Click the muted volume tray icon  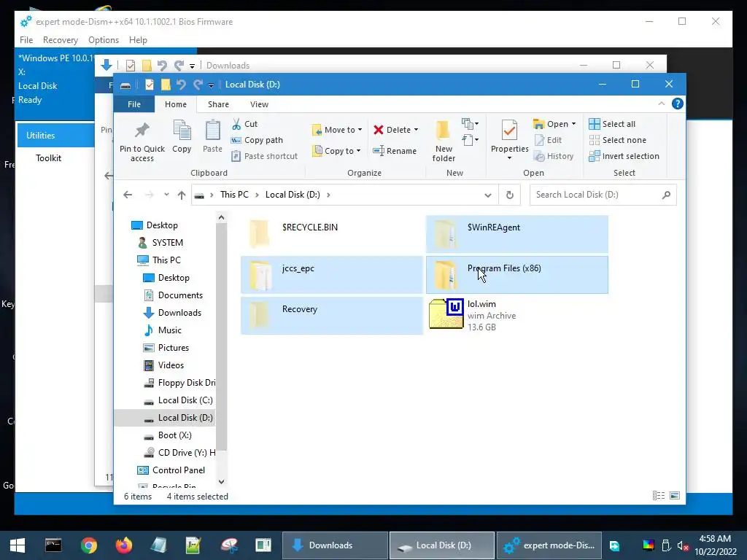[x=683, y=545]
